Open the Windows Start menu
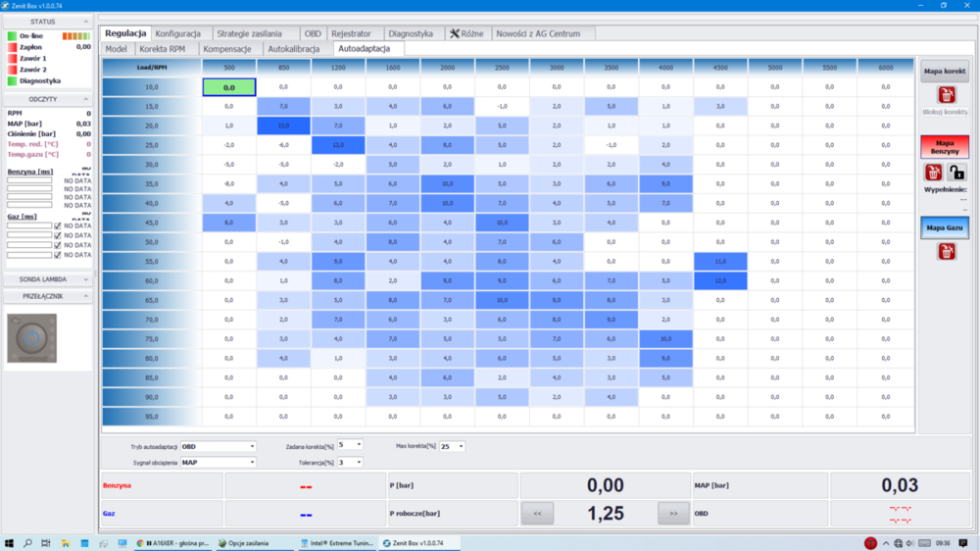980x551 pixels. 10,542
